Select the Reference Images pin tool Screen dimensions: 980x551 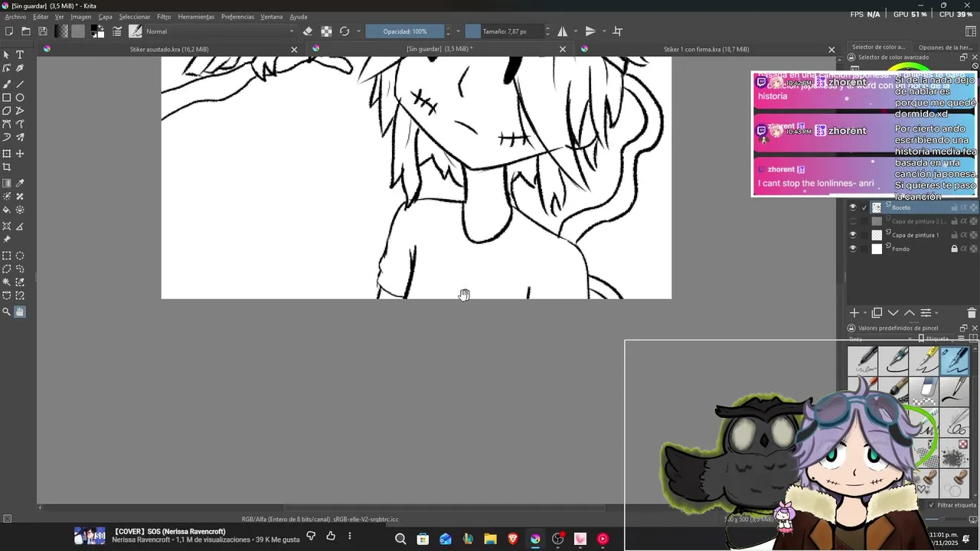click(7, 239)
